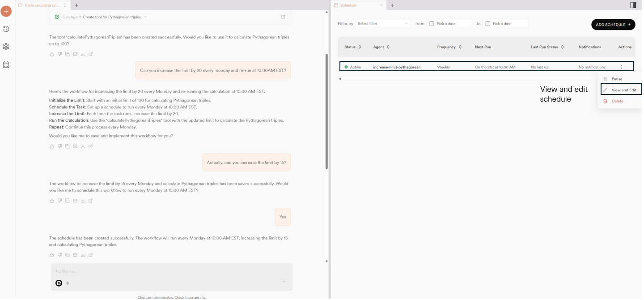Open the chat history clock icon
Viewport: 644px width, 300px height.
[6, 29]
